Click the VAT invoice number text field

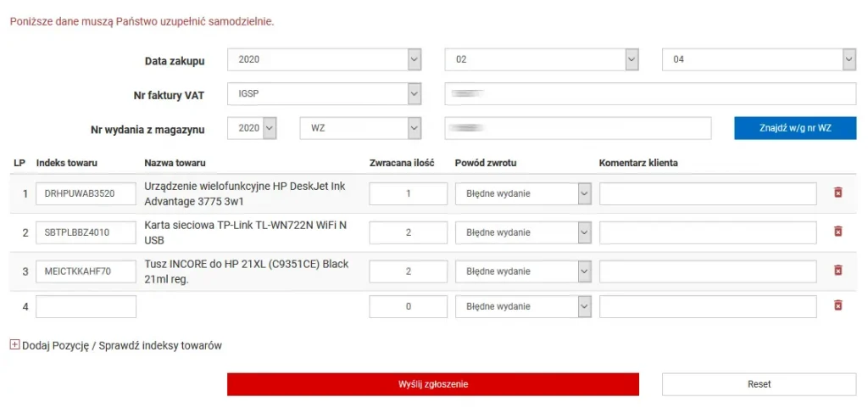(x=650, y=94)
